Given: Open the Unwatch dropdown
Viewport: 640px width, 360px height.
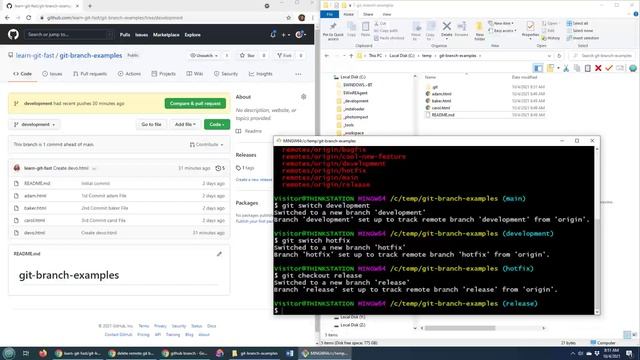Looking at the screenshot, I should (x=204, y=55).
